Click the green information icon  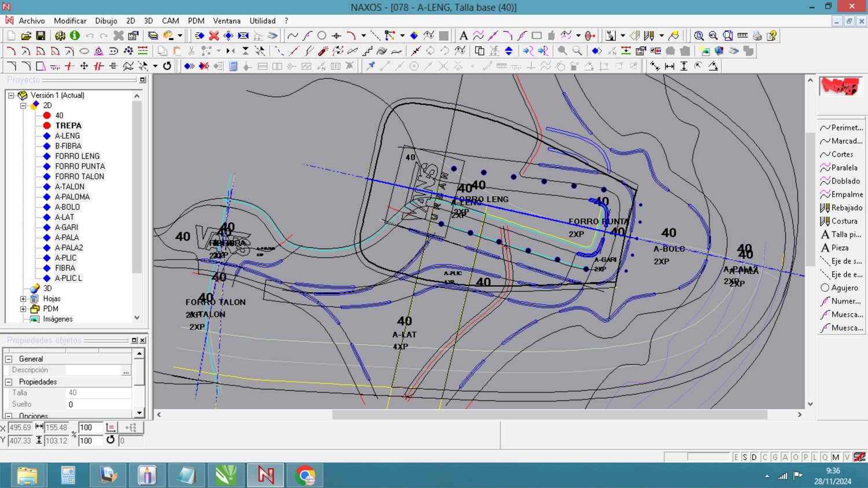click(75, 36)
